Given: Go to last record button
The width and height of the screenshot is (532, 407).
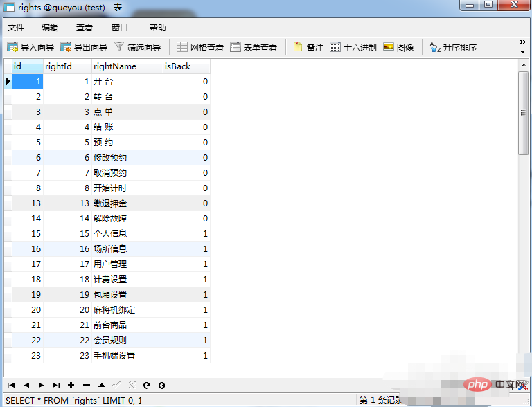Looking at the screenshot, I should point(56,385).
